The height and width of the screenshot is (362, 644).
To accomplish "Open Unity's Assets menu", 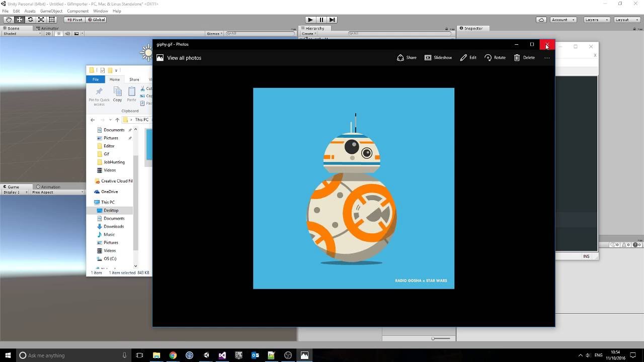I will click(30, 11).
